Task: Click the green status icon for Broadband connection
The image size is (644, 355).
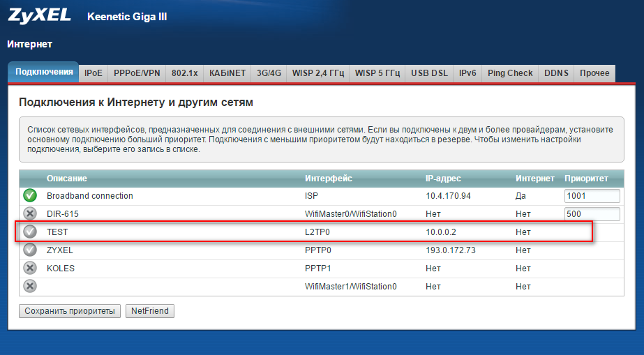Action: click(30, 196)
